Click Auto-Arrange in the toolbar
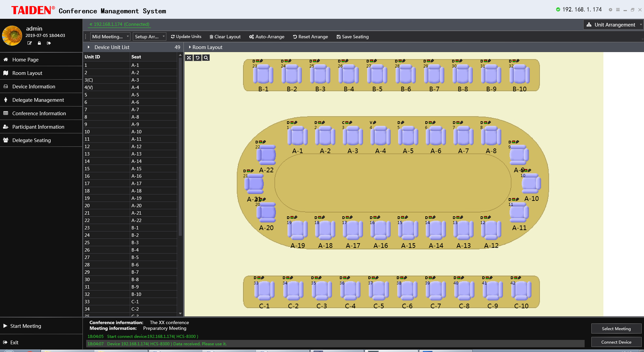 (x=267, y=37)
